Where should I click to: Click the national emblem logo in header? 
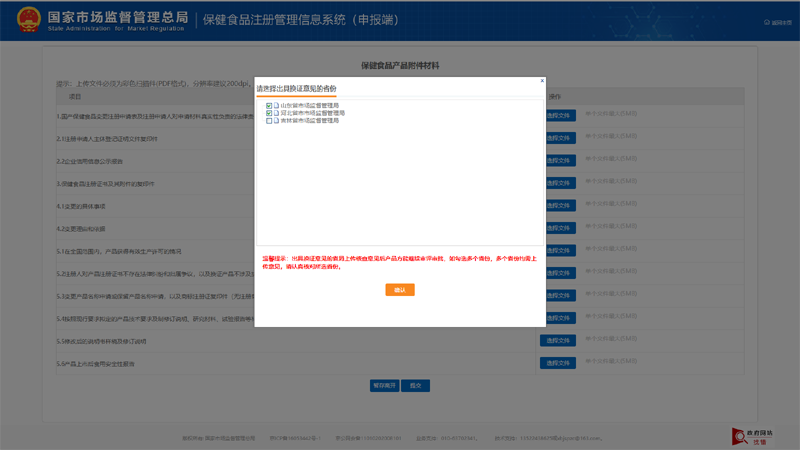[27, 20]
